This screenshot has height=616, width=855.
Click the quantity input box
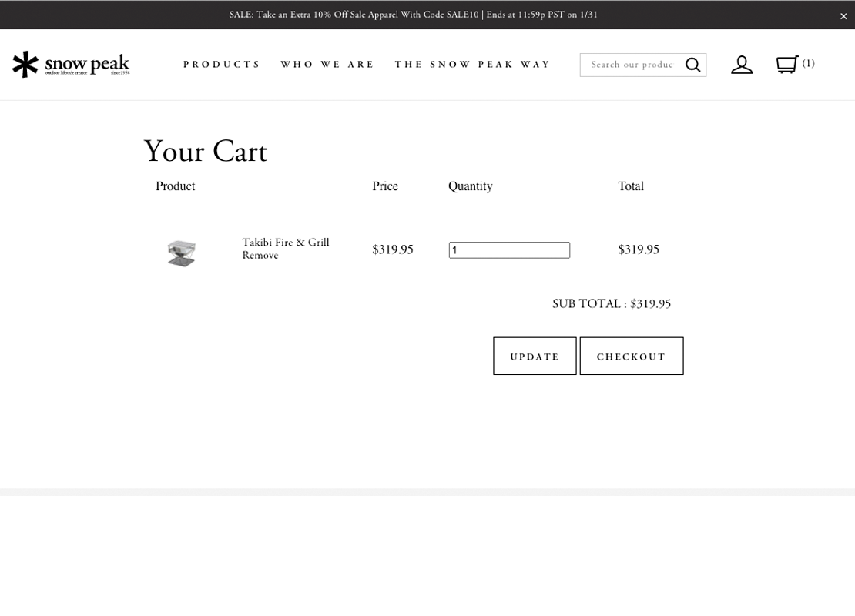click(509, 250)
